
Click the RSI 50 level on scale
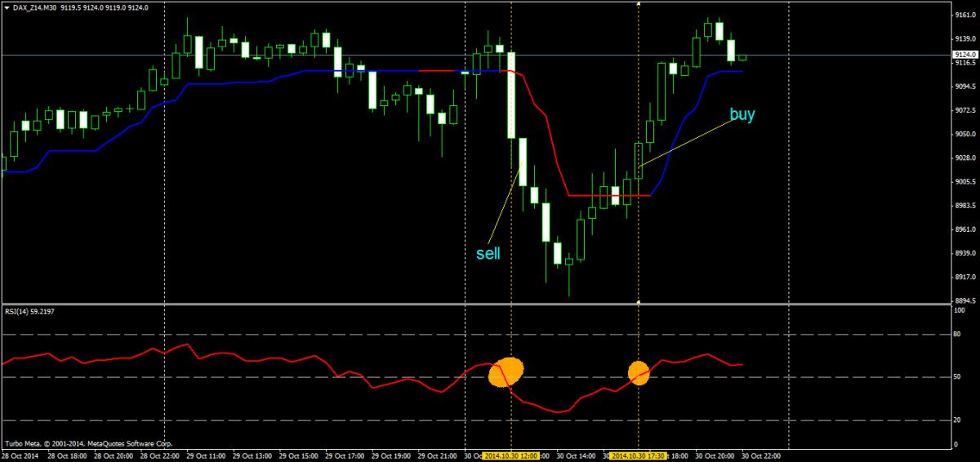(x=959, y=378)
